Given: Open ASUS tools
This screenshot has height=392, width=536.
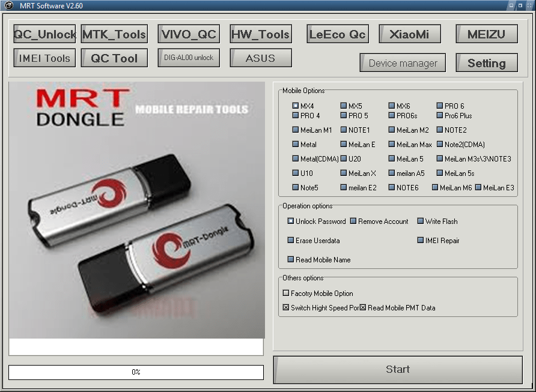Looking at the screenshot, I should (261, 58).
